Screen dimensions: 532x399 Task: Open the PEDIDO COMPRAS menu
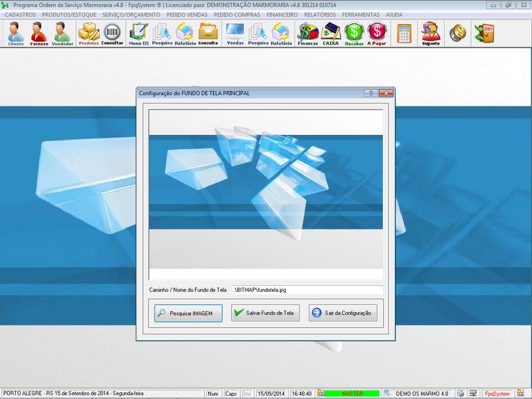[237, 15]
